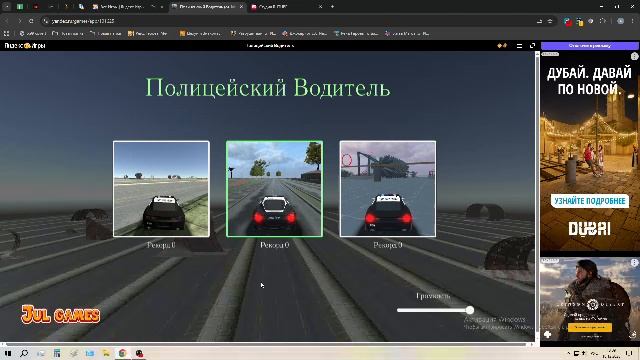The width and height of the screenshot is (640, 360).
Task: Select the middle green-bordered highway level
Action: coord(274,189)
